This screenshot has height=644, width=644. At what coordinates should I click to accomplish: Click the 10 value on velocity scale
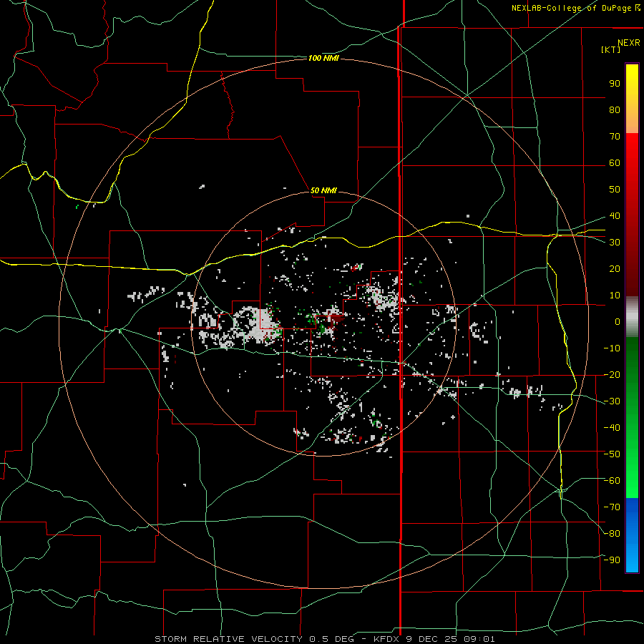click(x=615, y=296)
